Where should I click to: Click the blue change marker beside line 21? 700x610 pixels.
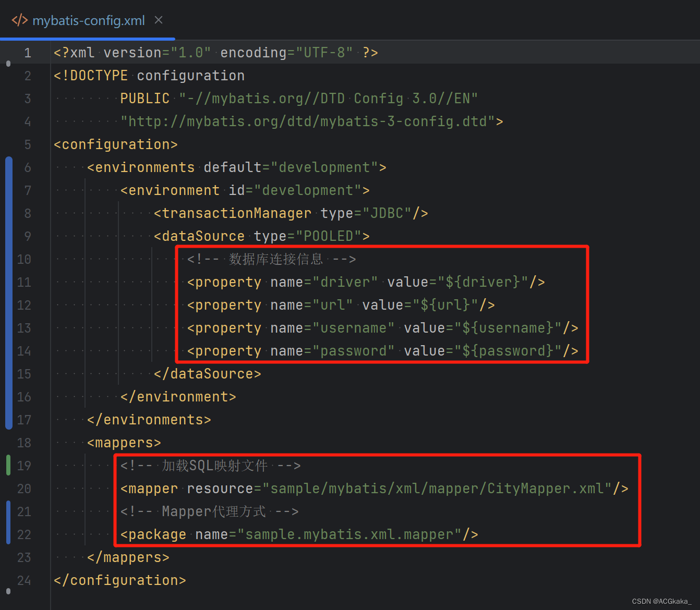8,522
